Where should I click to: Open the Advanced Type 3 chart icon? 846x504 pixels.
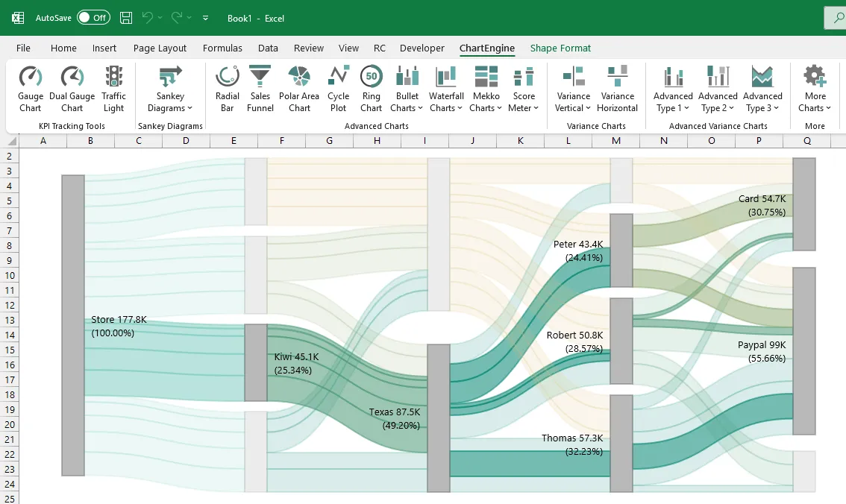pos(762,87)
